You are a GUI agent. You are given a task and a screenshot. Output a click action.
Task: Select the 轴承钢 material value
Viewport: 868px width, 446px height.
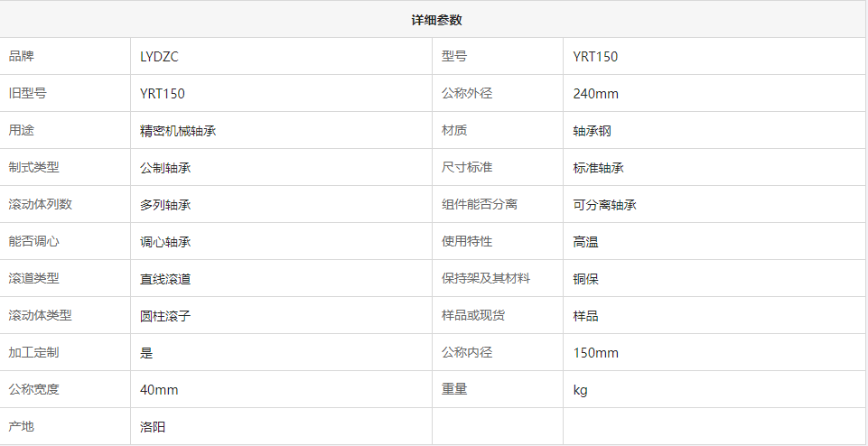pyautogui.click(x=593, y=131)
